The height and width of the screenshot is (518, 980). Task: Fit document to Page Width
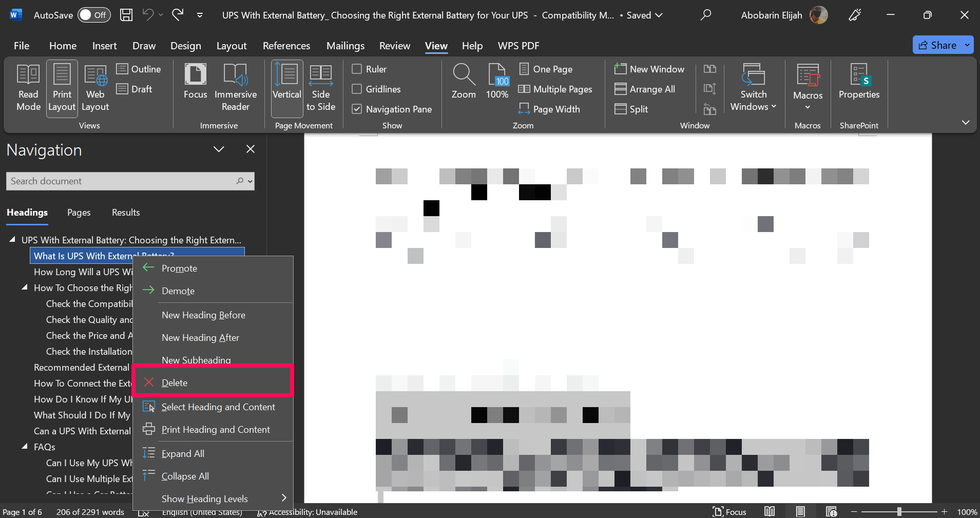tap(549, 109)
